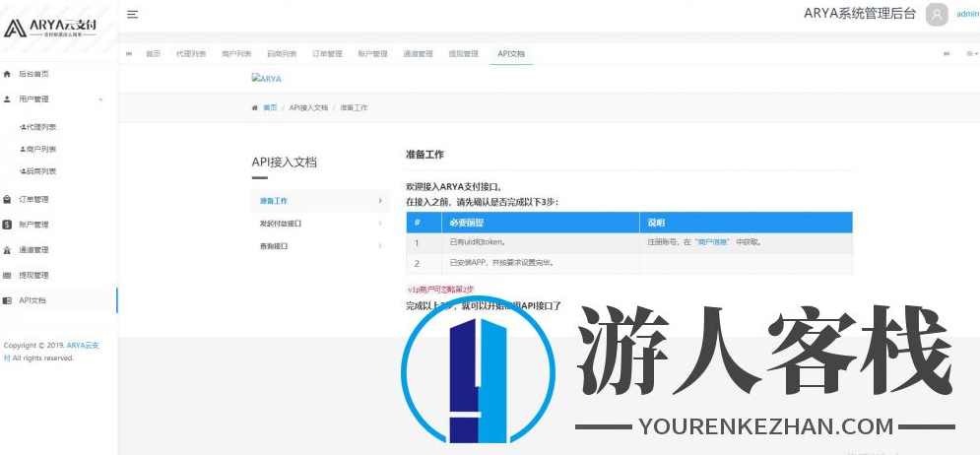The width and height of the screenshot is (980, 455).
Task: Open 后台首页 in the sidebar
Action: pyautogui.click(x=33, y=74)
